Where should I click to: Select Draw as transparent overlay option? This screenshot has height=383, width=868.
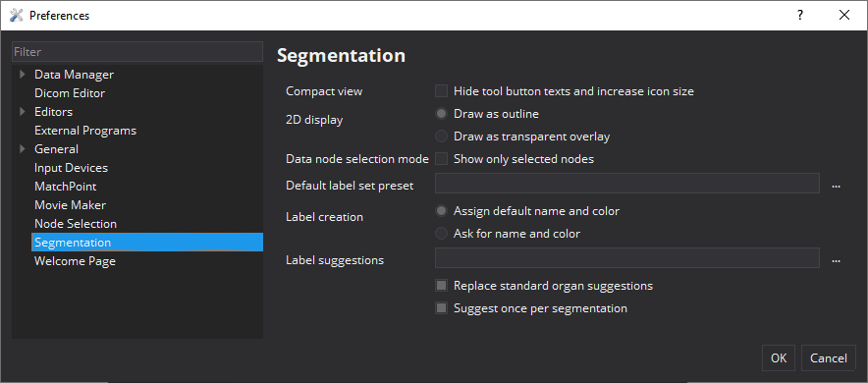pos(441,137)
